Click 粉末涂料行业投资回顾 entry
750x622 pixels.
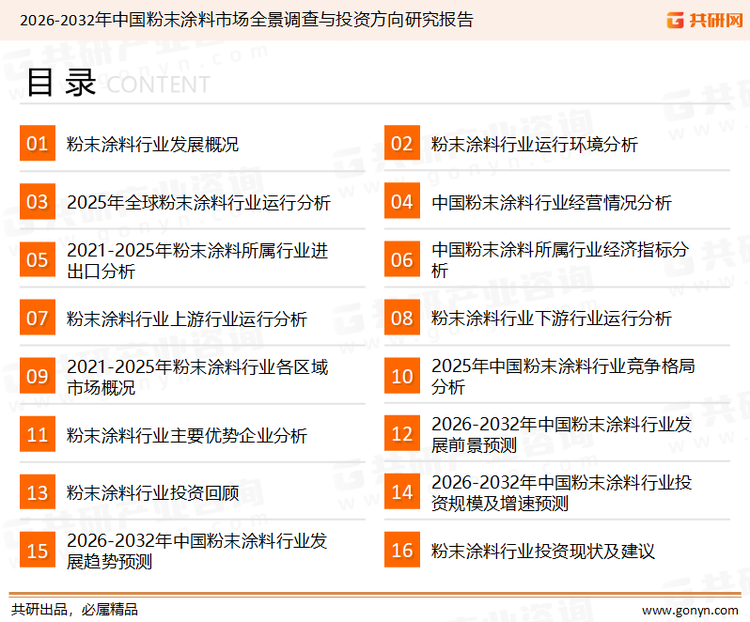153,493
